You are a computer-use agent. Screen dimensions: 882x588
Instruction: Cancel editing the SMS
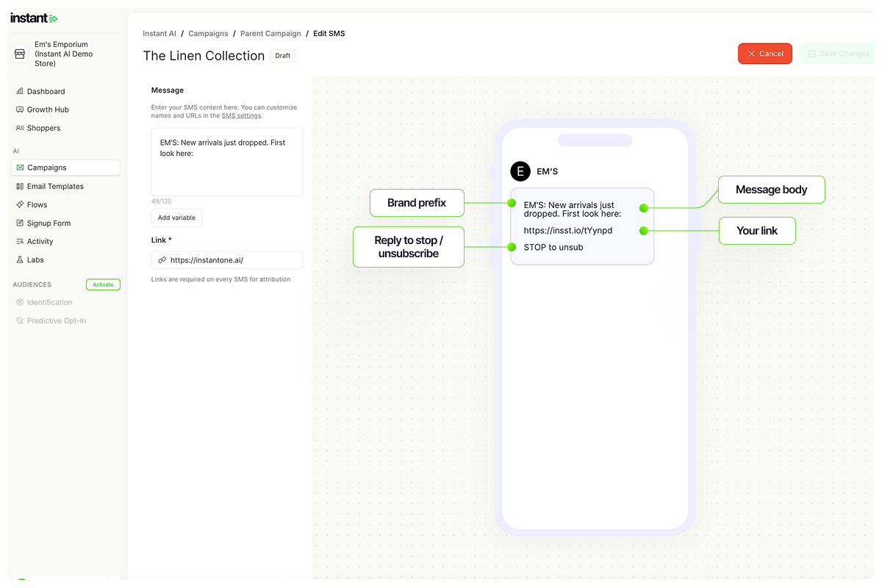point(765,54)
